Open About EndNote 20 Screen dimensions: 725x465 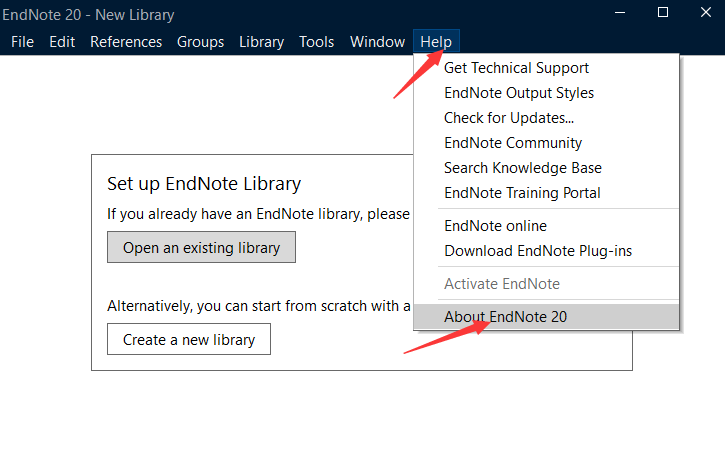(547, 317)
